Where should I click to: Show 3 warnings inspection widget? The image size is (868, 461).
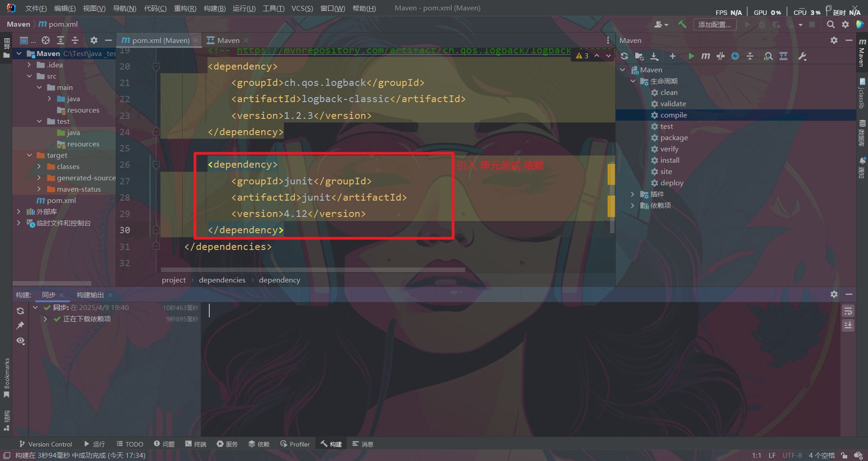click(582, 56)
